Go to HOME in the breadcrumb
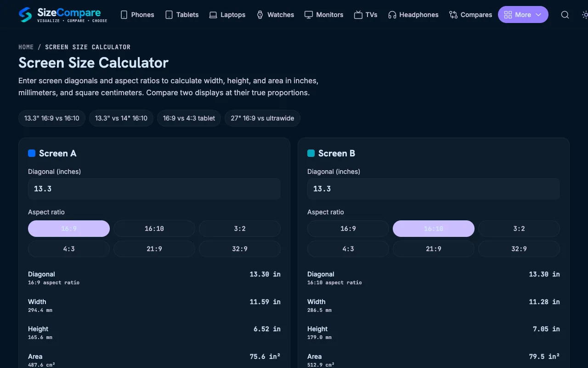This screenshot has width=588, height=368. (x=26, y=47)
